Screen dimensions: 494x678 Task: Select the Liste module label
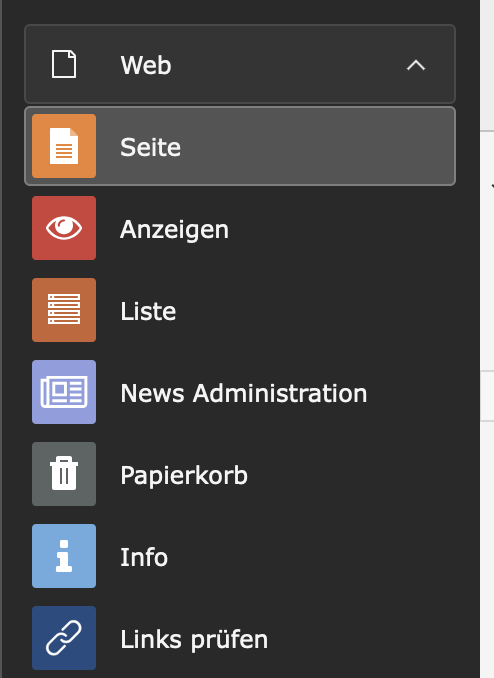point(148,311)
